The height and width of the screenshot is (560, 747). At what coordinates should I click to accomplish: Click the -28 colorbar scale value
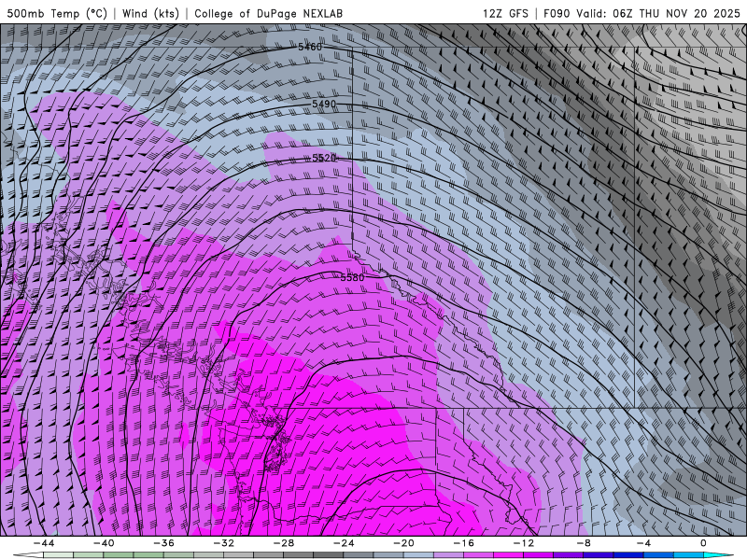click(x=284, y=543)
